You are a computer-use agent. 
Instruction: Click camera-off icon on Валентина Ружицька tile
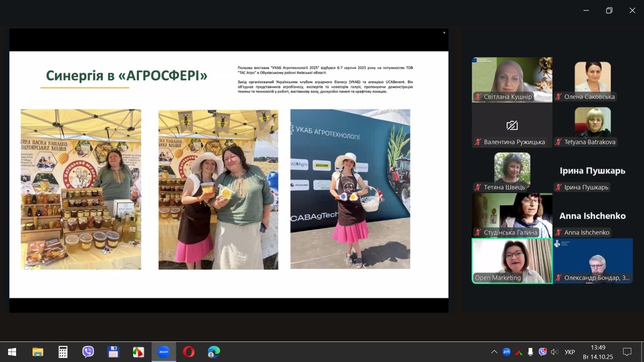tap(512, 125)
